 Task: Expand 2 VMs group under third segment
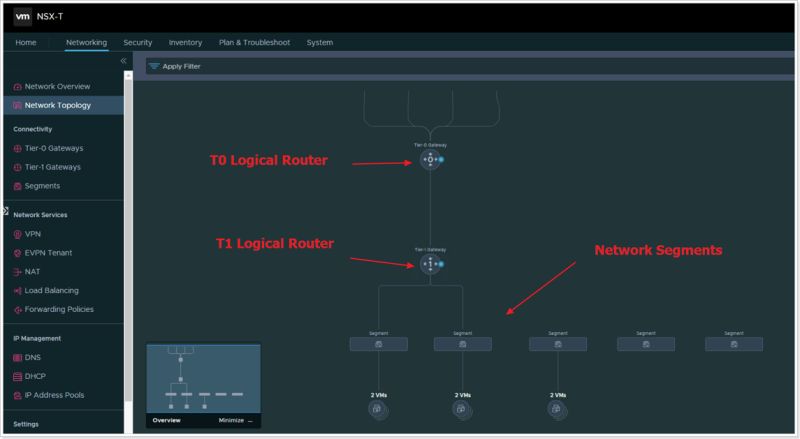click(x=558, y=409)
